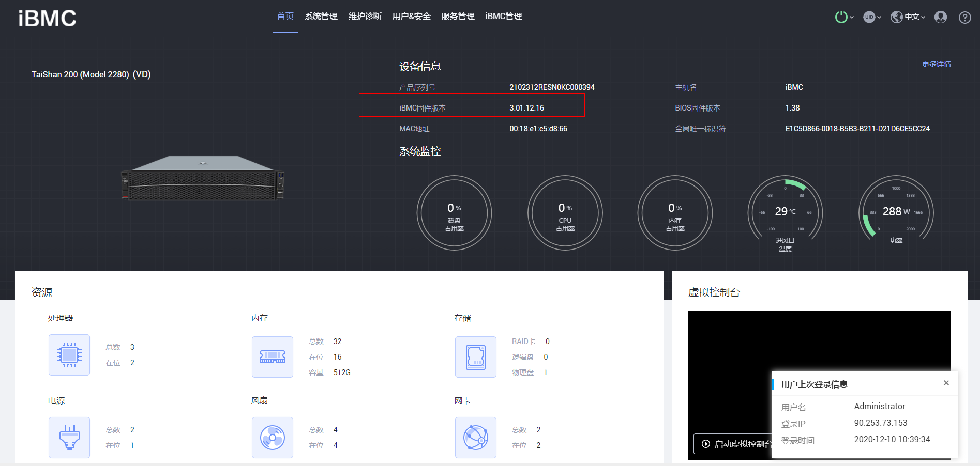
Task: Click the power supply plug icon
Action: [69, 438]
